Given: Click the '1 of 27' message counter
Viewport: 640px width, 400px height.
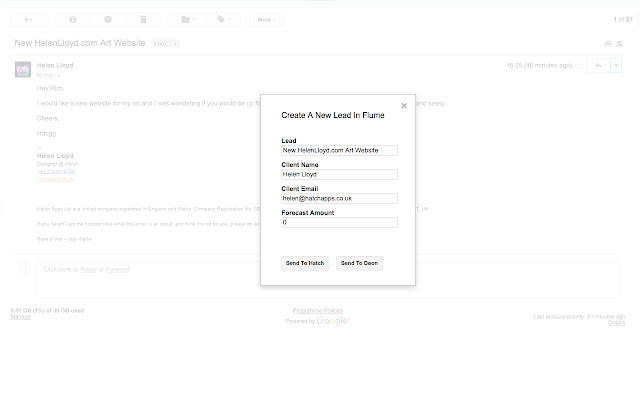Looking at the screenshot, I should (x=623, y=19).
